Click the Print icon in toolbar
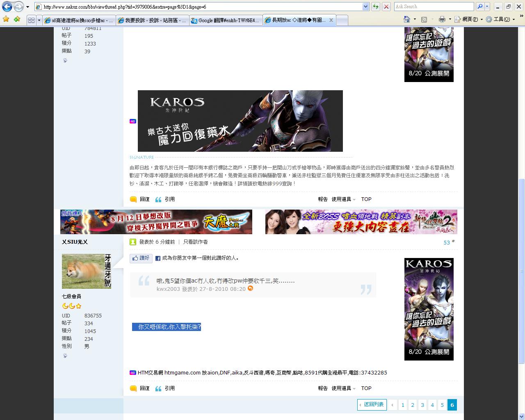This screenshot has height=420, width=525. coord(442,19)
